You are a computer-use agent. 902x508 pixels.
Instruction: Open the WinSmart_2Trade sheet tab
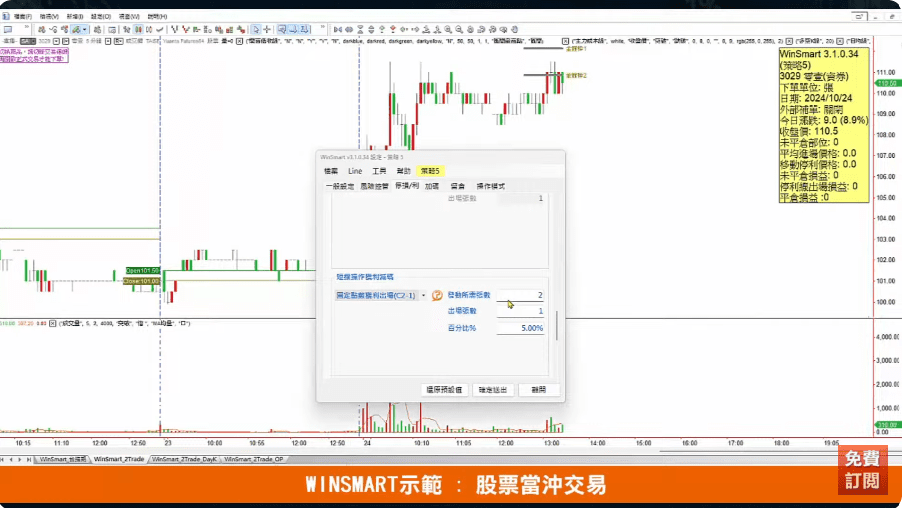point(119,459)
